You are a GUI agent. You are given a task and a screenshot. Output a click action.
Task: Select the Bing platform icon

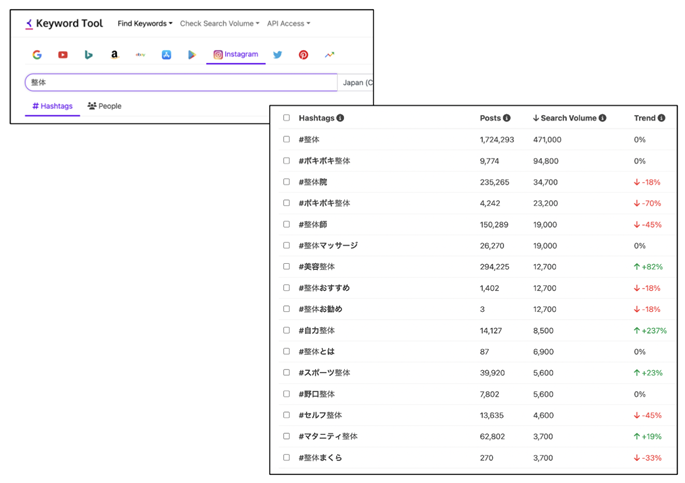click(89, 55)
